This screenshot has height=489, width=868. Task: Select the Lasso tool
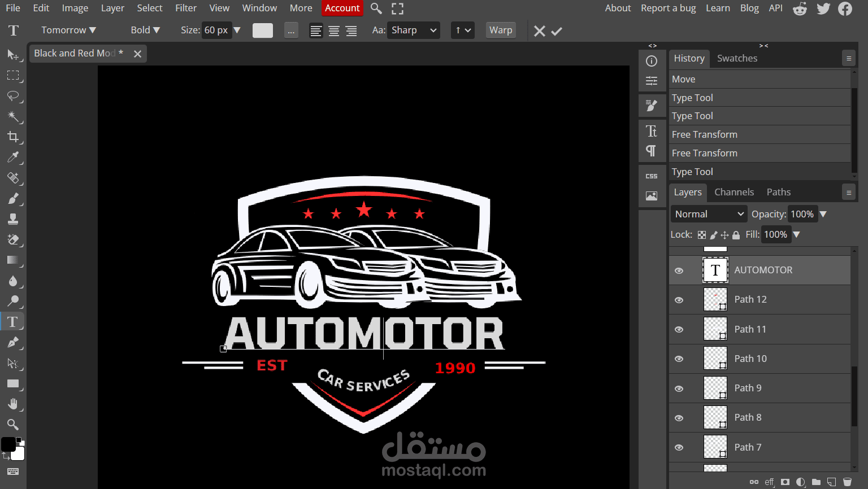coord(13,96)
